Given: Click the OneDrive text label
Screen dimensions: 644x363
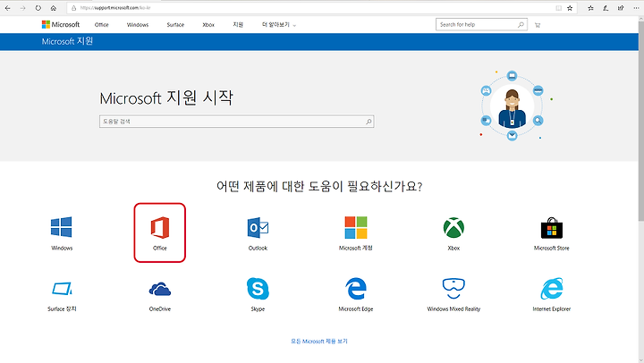Looking at the screenshot, I should (x=160, y=308).
